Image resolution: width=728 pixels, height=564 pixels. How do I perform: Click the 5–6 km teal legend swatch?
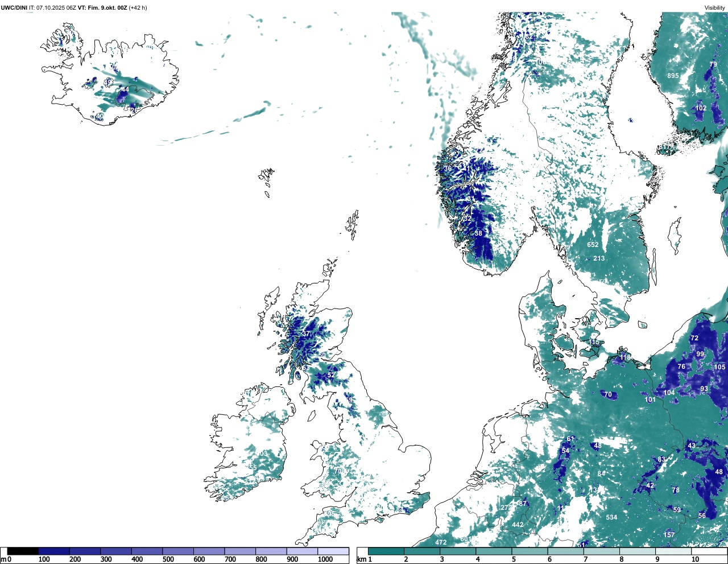tap(530, 551)
